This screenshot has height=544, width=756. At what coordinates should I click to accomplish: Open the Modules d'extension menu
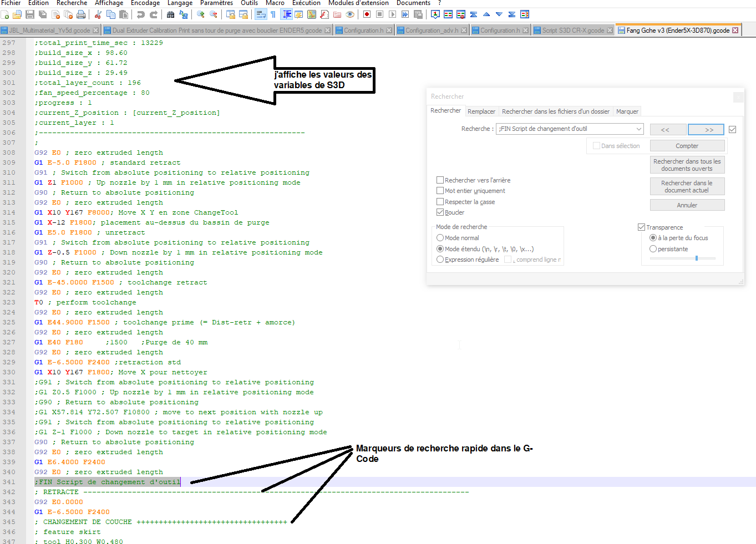pos(358,3)
